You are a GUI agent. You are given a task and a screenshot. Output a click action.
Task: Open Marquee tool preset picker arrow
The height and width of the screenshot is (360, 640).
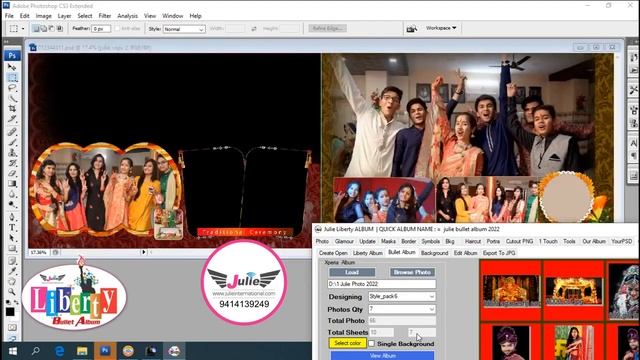coord(23,29)
